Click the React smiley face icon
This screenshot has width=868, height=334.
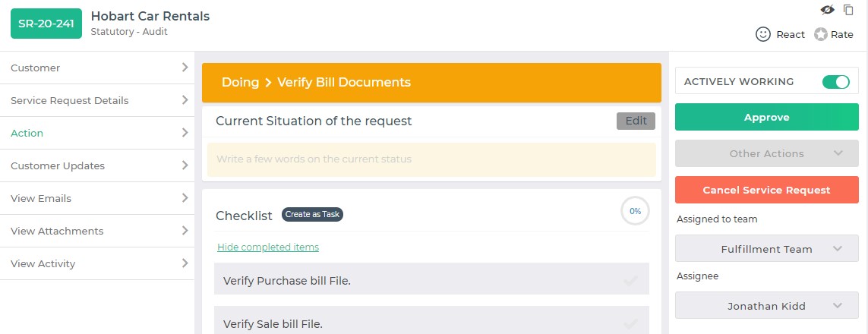click(762, 34)
